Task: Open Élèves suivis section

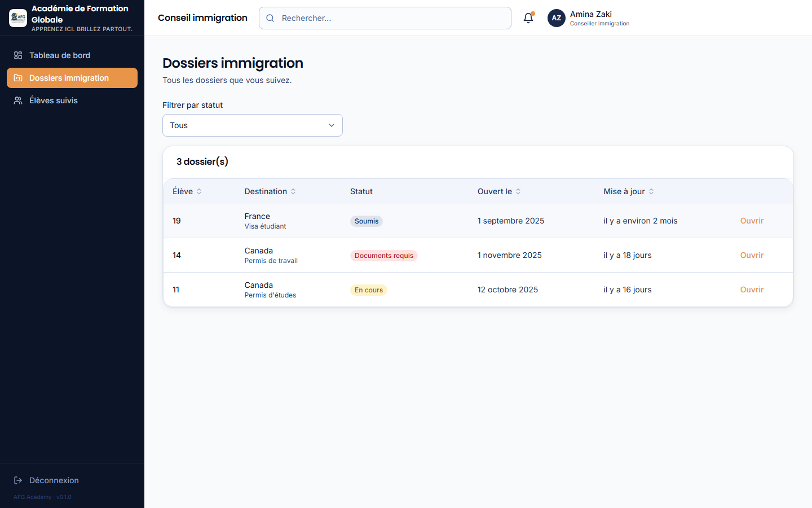Action: (x=72, y=100)
